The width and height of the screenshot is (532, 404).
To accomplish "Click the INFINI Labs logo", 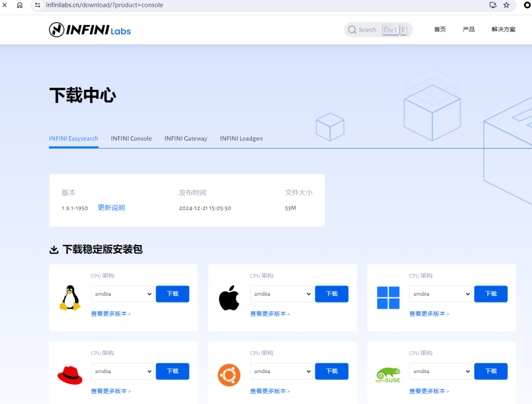I will (90, 30).
